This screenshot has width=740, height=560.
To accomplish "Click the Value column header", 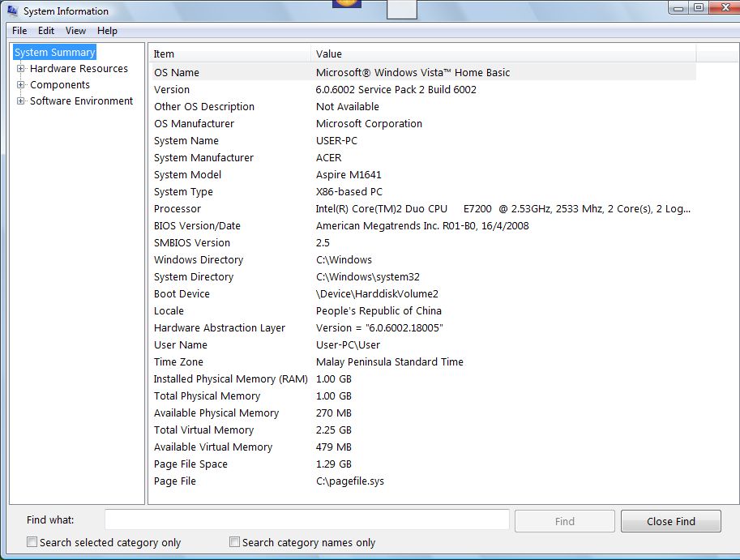I will 503,53.
